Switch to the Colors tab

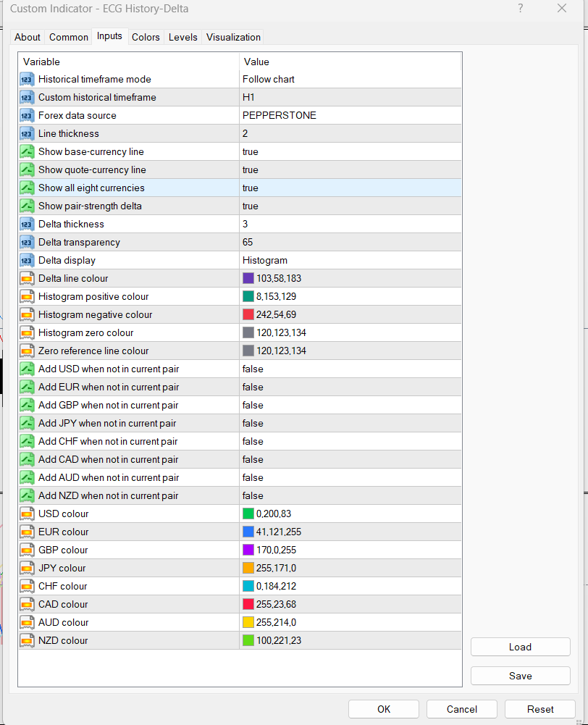tap(146, 37)
